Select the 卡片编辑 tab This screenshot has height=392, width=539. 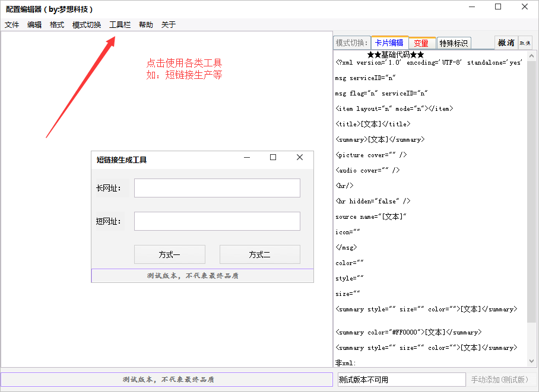(390, 42)
